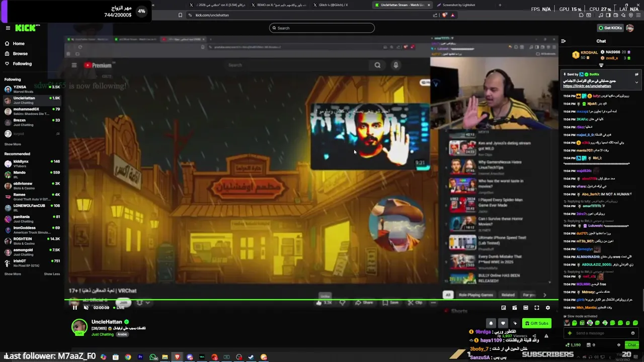644x362 pixels.
Task: Open the Following page in sidebar
Action: click(22, 64)
